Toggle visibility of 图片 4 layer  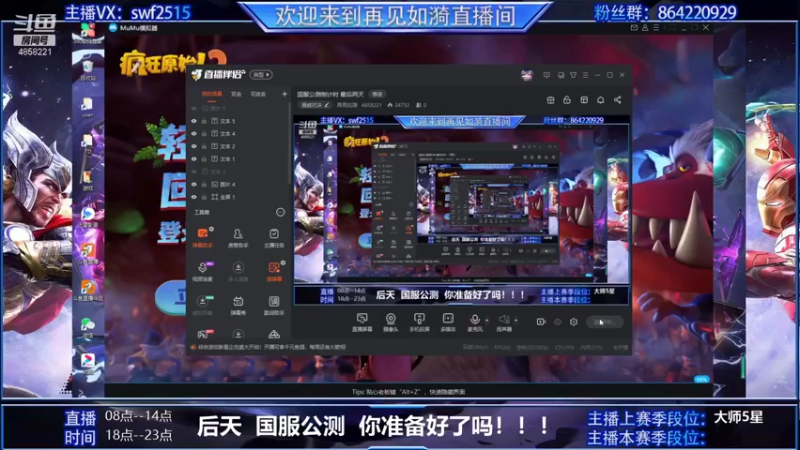click(x=194, y=184)
